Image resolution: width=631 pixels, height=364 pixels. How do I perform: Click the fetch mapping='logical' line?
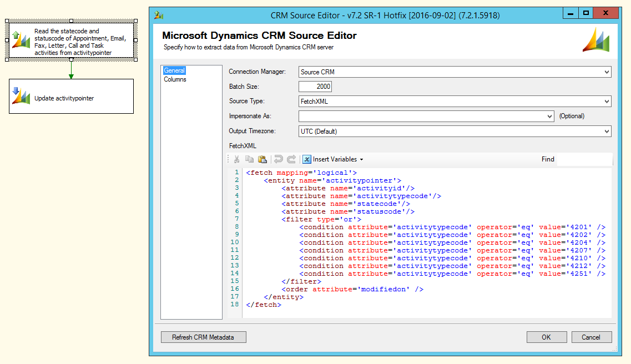tap(301, 173)
